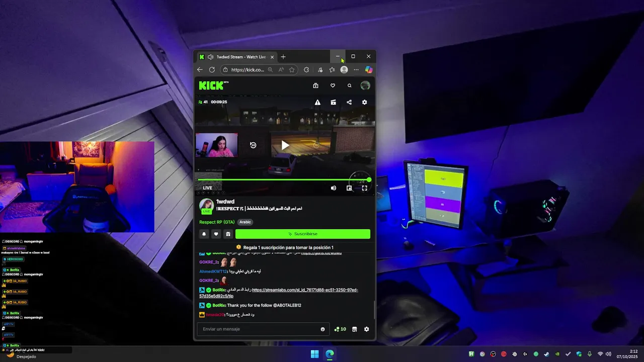Click BotRix in the follow thank-you message

coord(219,305)
